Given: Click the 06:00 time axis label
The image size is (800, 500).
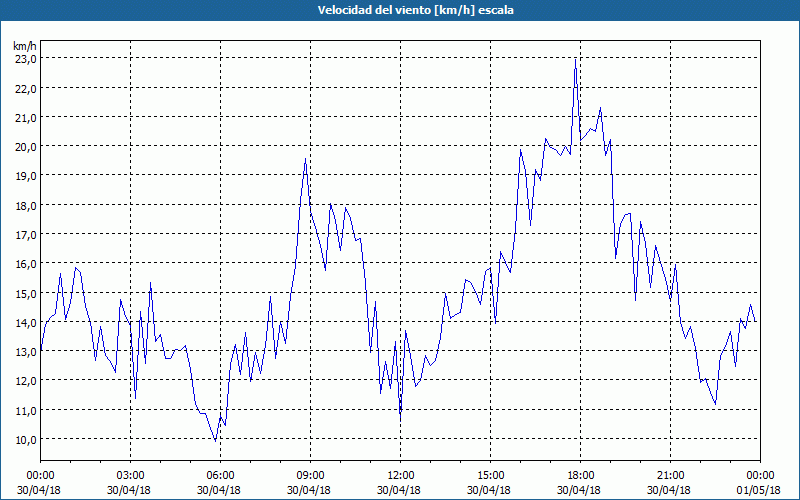Looking at the screenshot, I should point(220,475).
